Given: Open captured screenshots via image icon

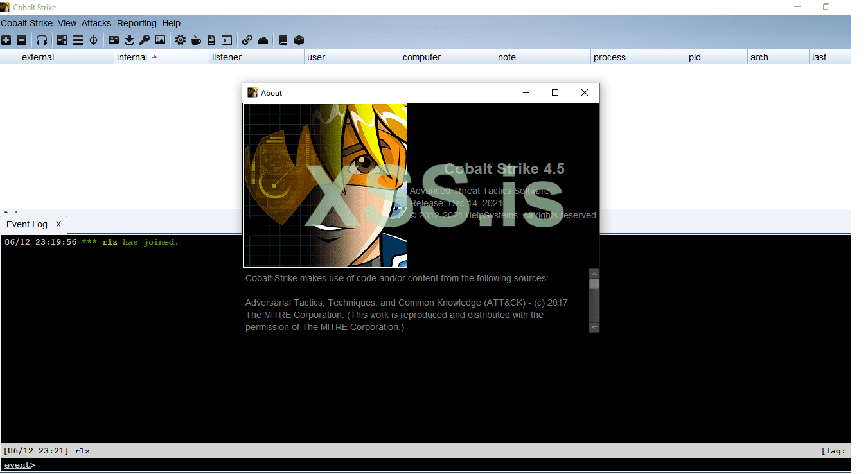Looking at the screenshot, I should pyautogui.click(x=159, y=40).
